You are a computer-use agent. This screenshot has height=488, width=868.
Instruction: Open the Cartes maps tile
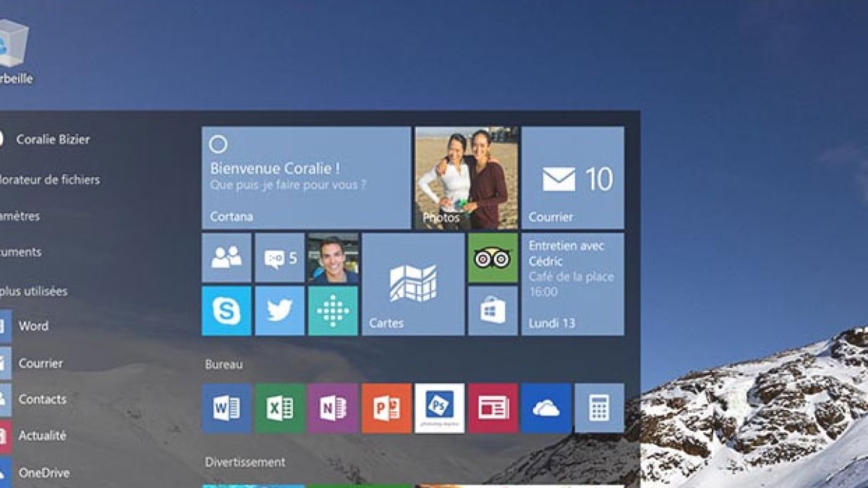(x=413, y=284)
